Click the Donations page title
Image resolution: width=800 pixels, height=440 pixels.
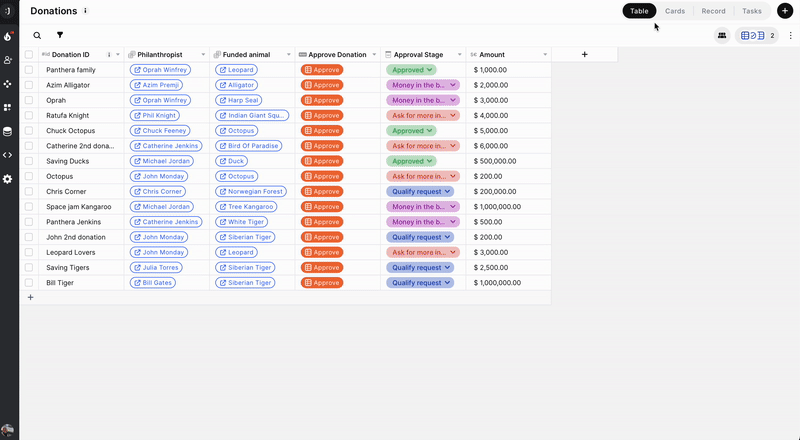click(54, 11)
